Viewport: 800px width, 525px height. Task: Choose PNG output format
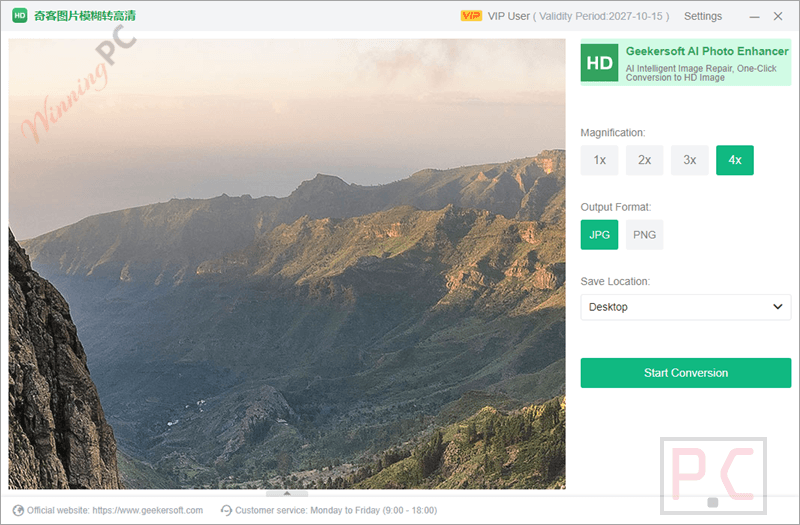644,235
